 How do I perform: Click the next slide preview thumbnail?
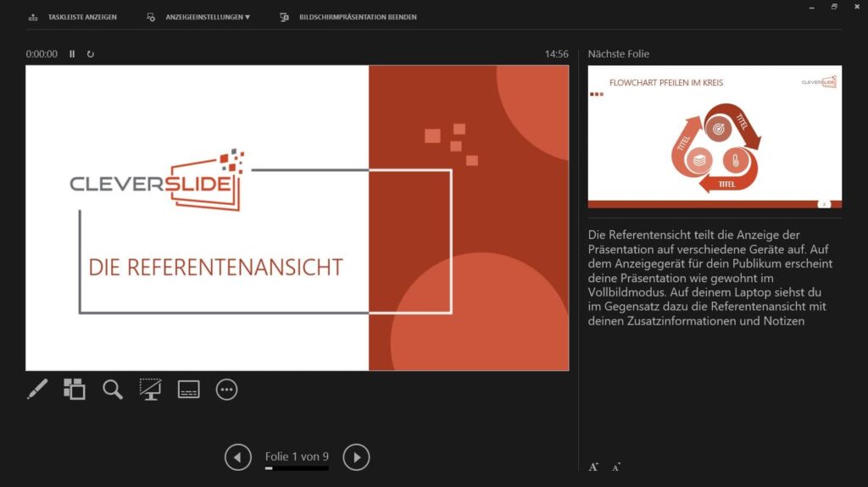tap(715, 136)
